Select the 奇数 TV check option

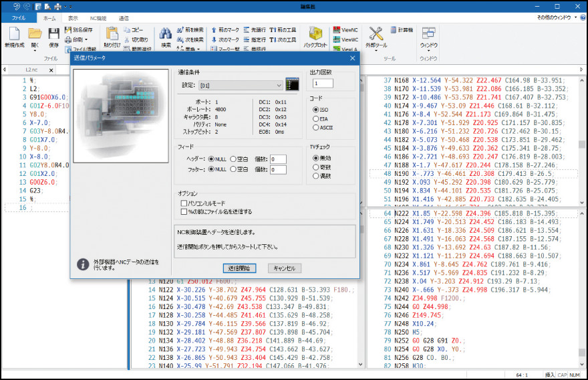pos(316,167)
